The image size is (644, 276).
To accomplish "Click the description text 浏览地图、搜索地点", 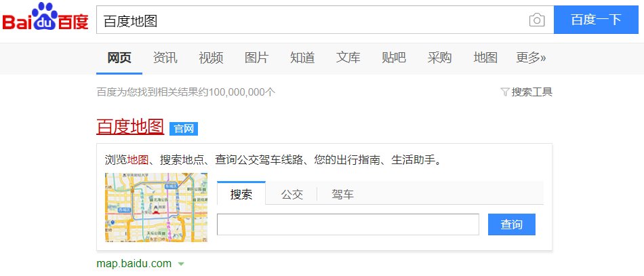I will coord(154,160).
